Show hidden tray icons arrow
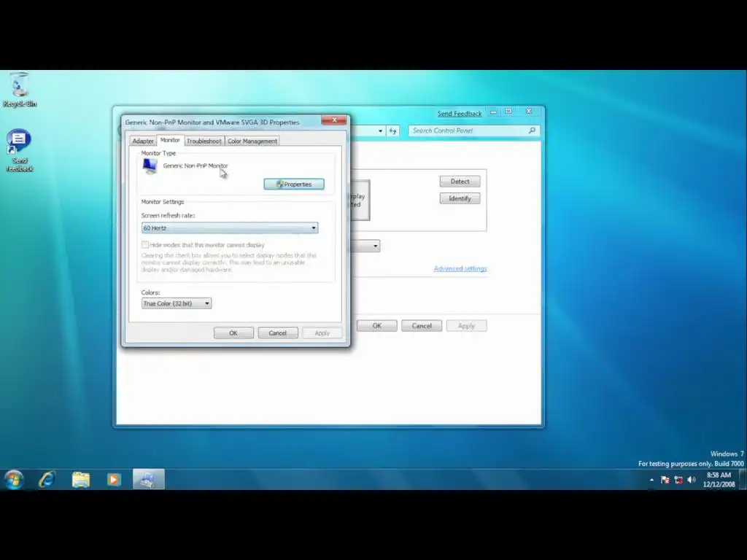The height and width of the screenshot is (560, 747). click(x=651, y=480)
